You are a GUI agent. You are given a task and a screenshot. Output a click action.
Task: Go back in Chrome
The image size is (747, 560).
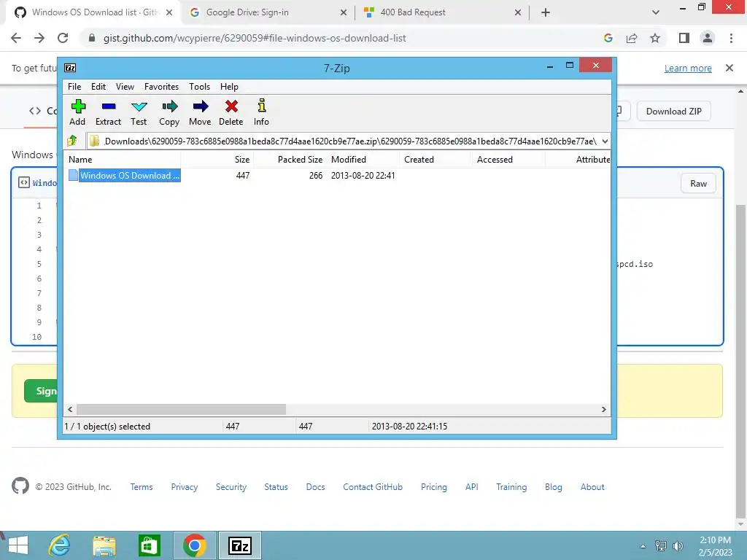pyautogui.click(x=16, y=38)
